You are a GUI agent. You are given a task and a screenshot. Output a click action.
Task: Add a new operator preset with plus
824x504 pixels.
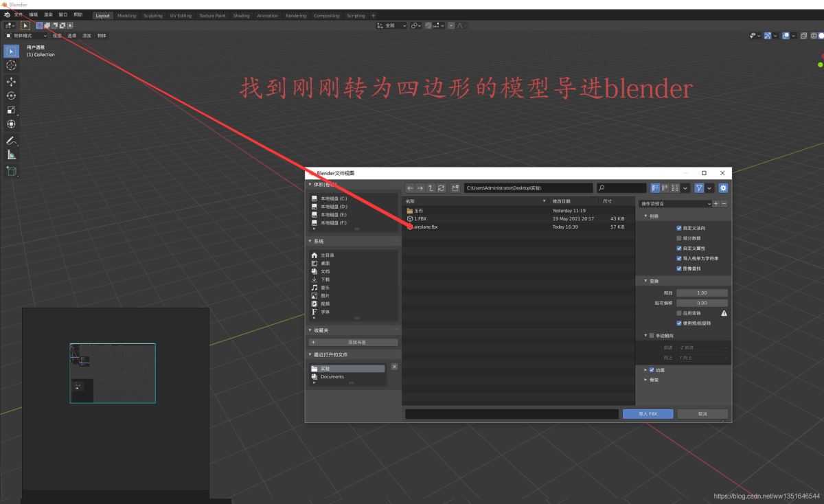coord(716,204)
